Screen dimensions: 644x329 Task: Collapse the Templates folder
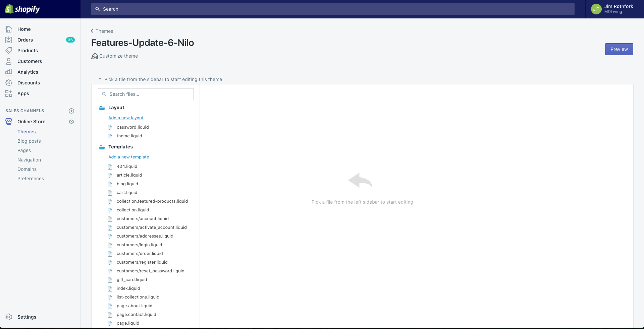102,147
